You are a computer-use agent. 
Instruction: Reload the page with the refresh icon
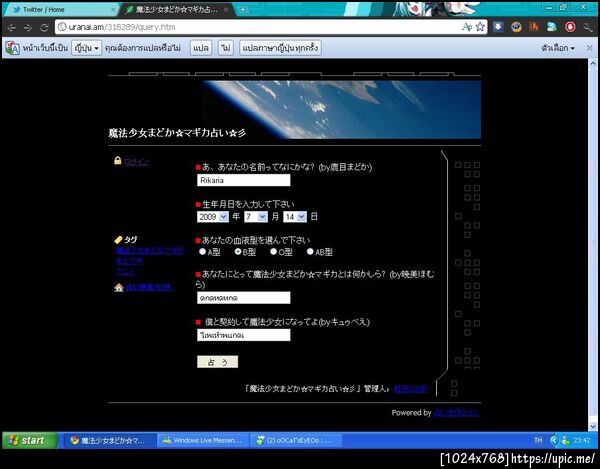(44, 28)
